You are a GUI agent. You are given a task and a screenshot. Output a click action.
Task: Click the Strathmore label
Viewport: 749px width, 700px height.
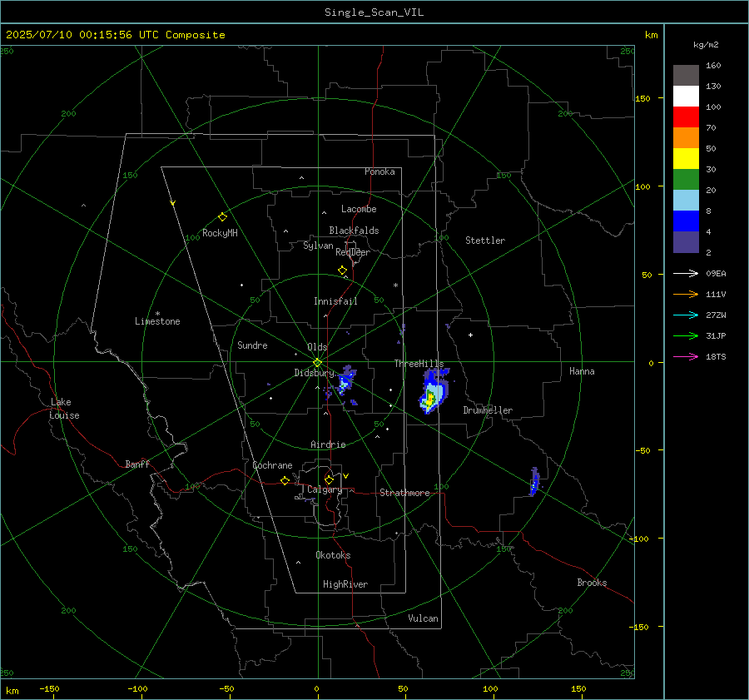pyautogui.click(x=404, y=493)
